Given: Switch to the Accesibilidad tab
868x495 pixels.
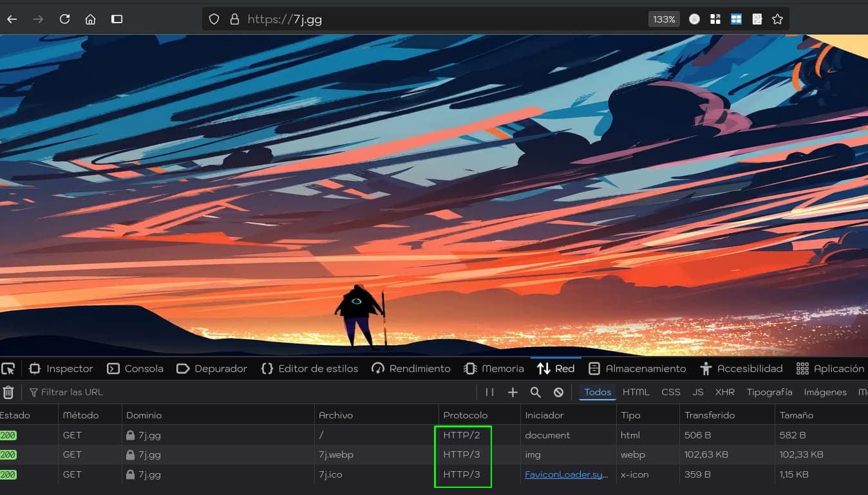Looking at the screenshot, I should pyautogui.click(x=741, y=369).
